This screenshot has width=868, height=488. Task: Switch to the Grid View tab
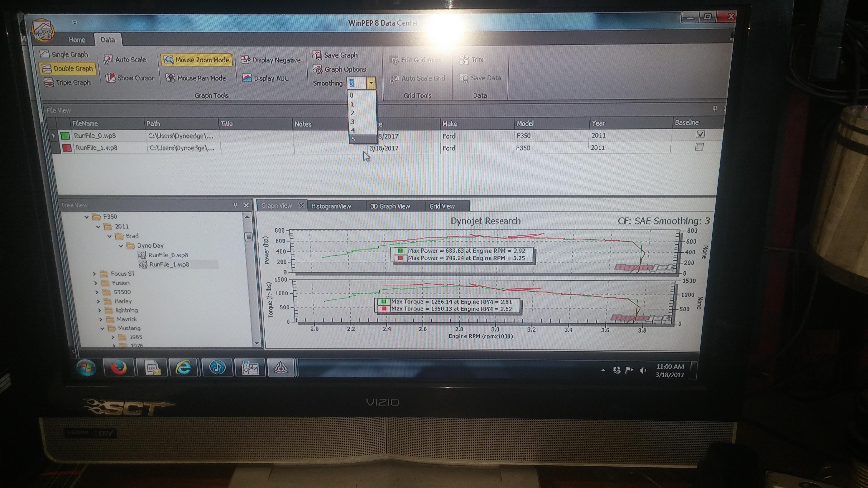point(442,206)
